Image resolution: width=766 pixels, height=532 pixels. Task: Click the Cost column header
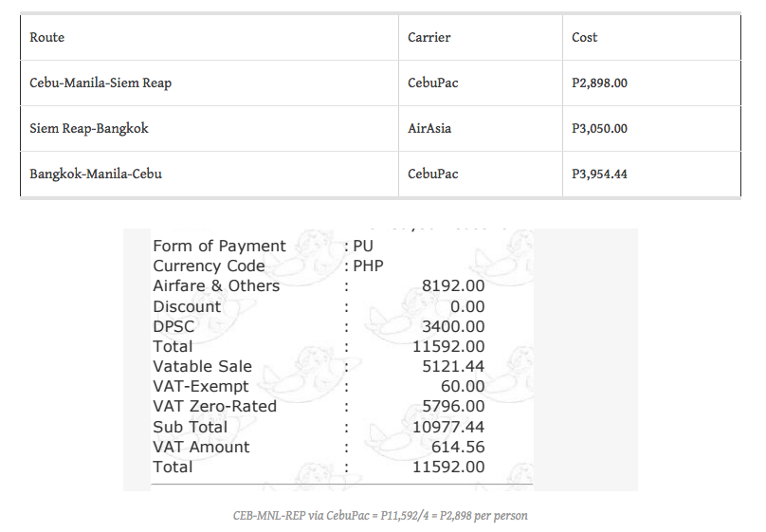click(651, 38)
